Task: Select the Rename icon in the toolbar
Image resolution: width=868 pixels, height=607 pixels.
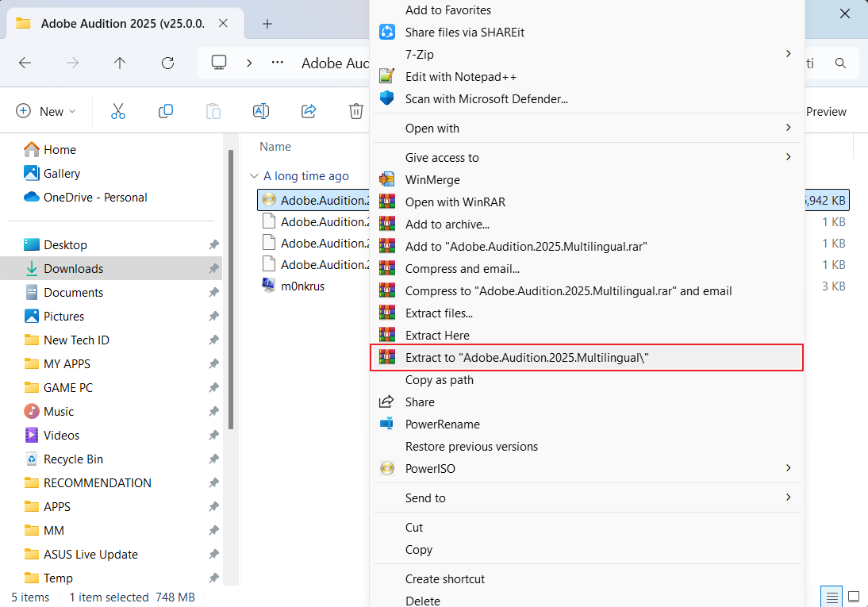Action: (x=261, y=111)
